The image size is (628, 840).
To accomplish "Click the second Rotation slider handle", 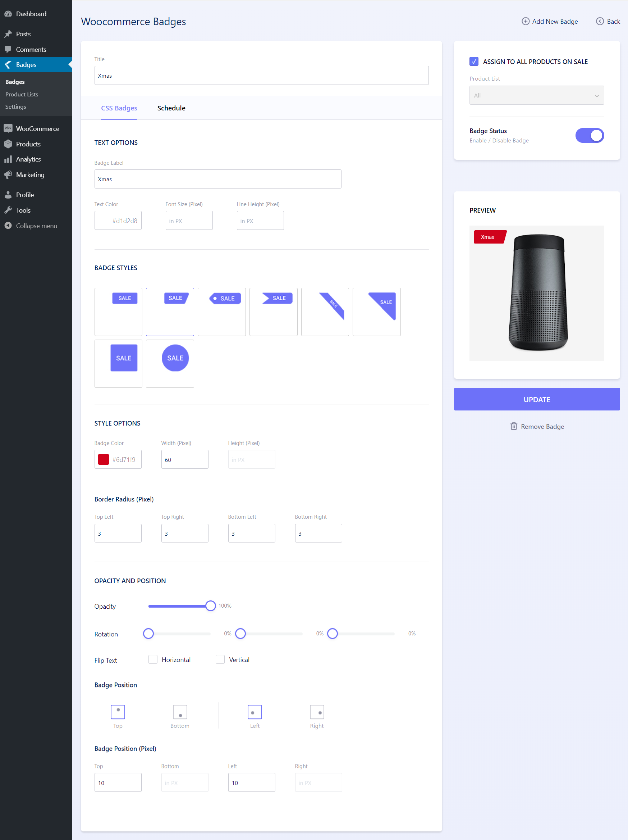I will point(240,634).
